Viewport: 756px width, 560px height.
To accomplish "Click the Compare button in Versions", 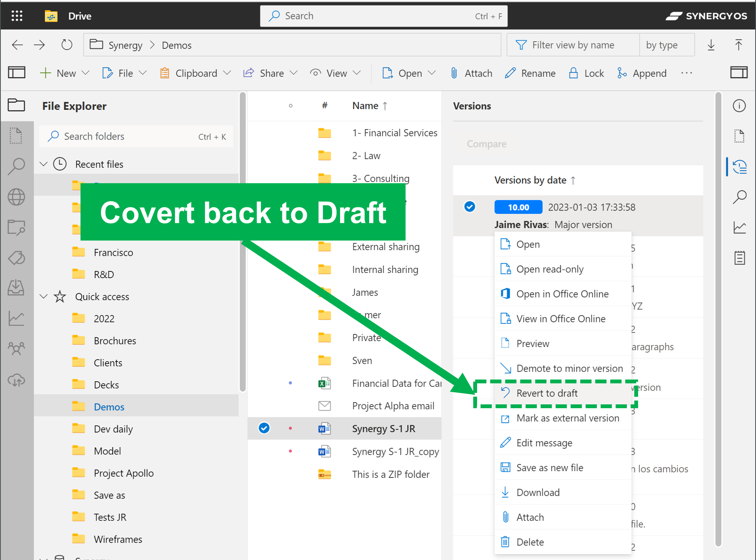I will click(486, 144).
